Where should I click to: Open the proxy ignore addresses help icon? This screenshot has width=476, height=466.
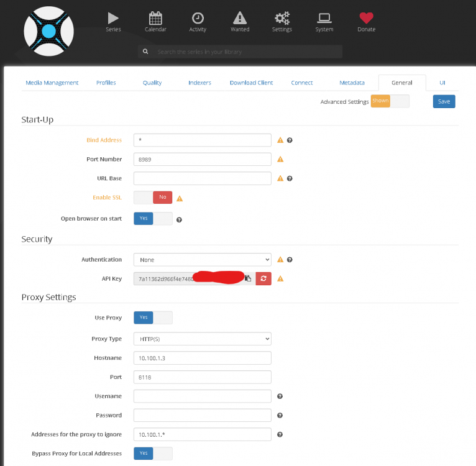tap(280, 434)
